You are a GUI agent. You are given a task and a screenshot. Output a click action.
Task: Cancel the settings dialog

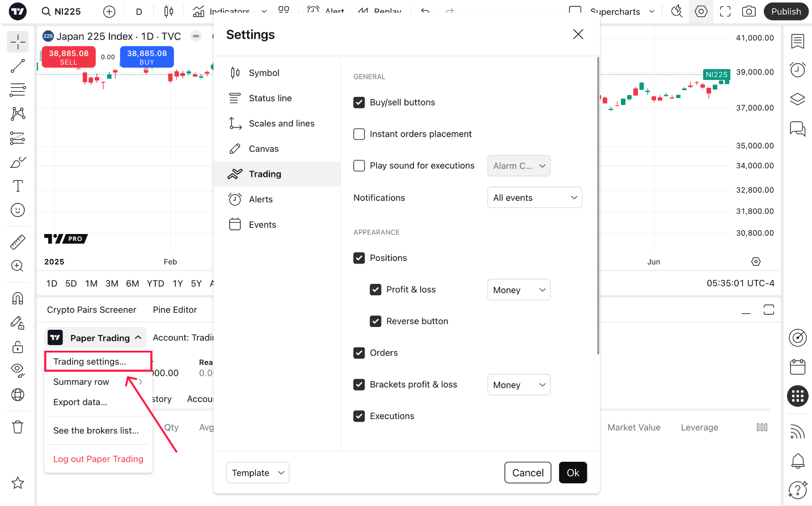click(x=528, y=473)
